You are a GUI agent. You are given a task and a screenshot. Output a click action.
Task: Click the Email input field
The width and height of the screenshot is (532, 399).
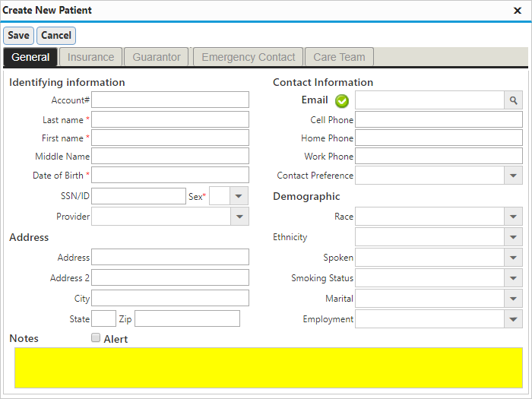pyautogui.click(x=430, y=100)
